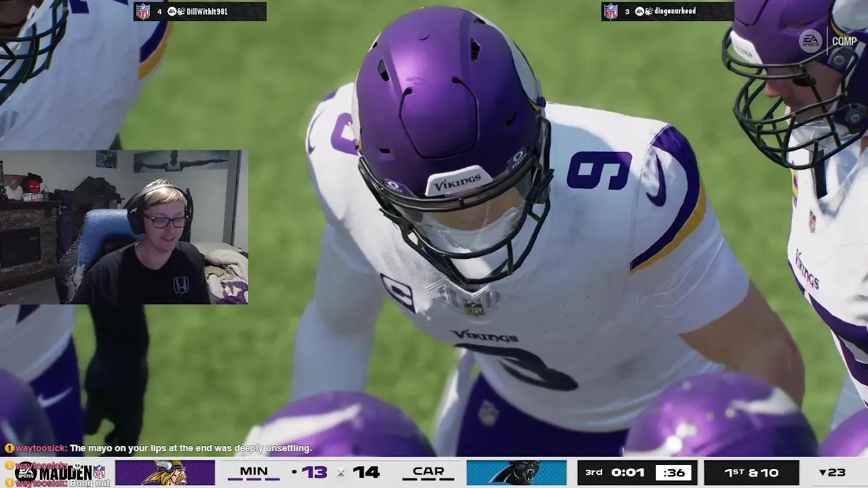This screenshot has width=868, height=488.
Task: Click the 3rd quarter indicator
Action: 594,472
